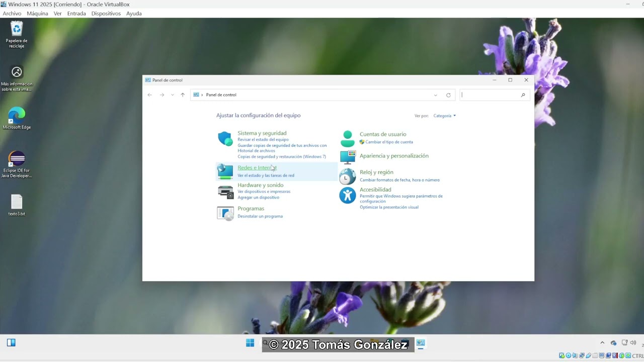This screenshot has width=644, height=362.
Task: Open the Sistema y seguridad heading link
Action: [262, 133]
